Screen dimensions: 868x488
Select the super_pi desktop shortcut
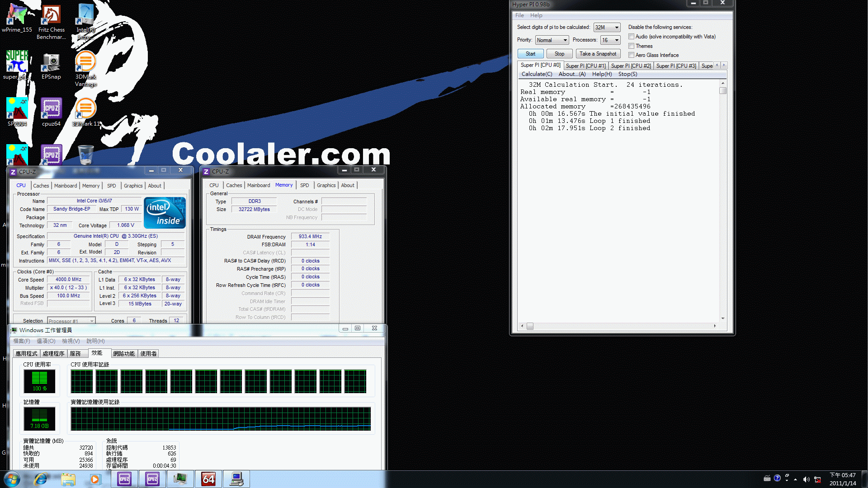click(17, 65)
